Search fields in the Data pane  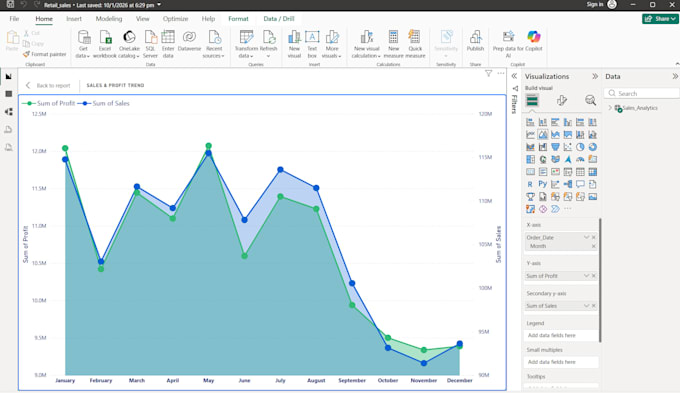point(642,93)
